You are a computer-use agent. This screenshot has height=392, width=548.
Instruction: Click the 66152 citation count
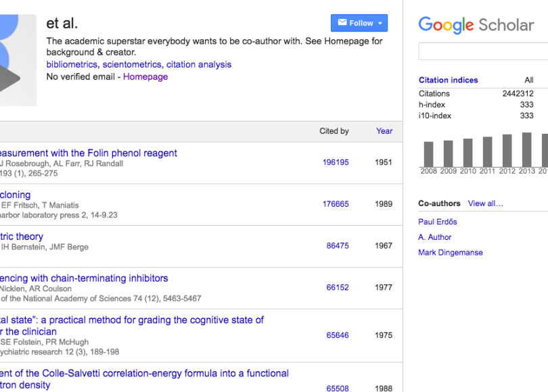tap(338, 287)
